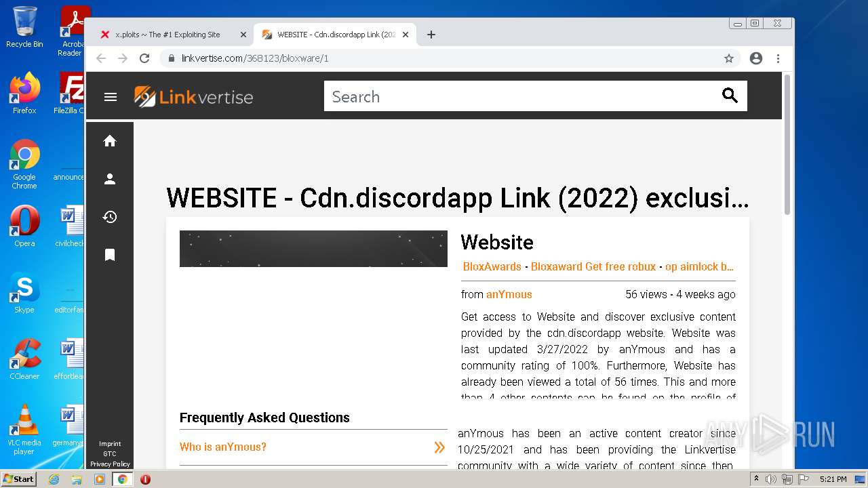Click the system clock 5:21 PM
868x488 pixels.
833,479
